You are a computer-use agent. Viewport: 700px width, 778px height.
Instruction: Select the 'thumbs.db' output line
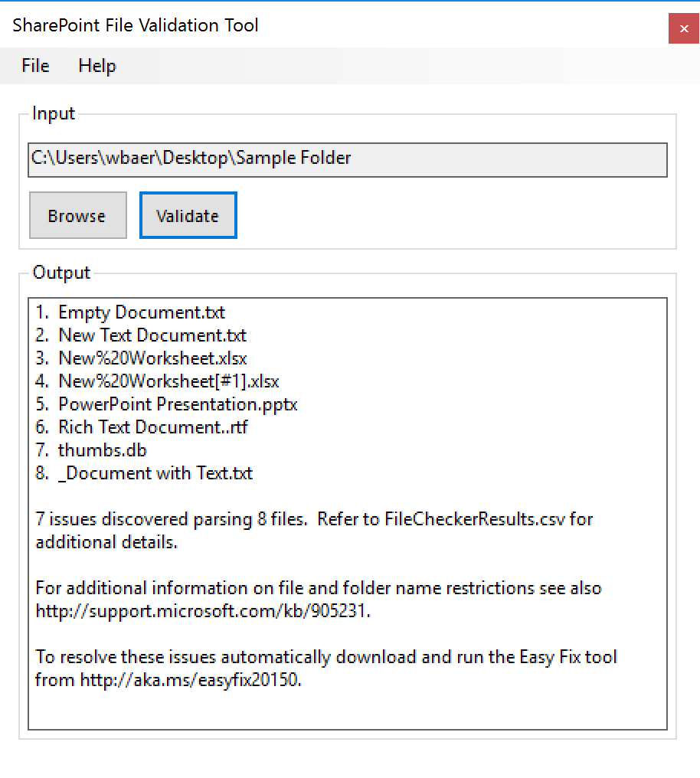click(x=91, y=450)
